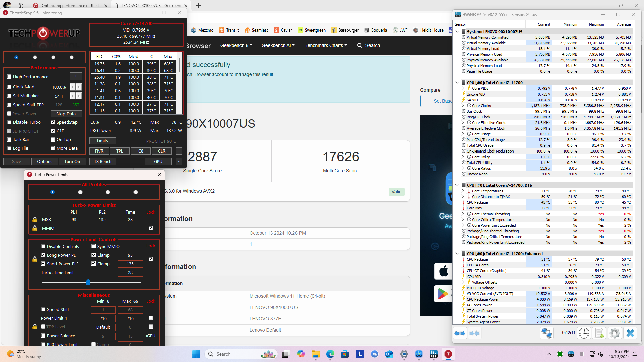The width and height of the screenshot is (644, 362).
Task: Start HWiNFO logging sheet icon
Action: 599,333
